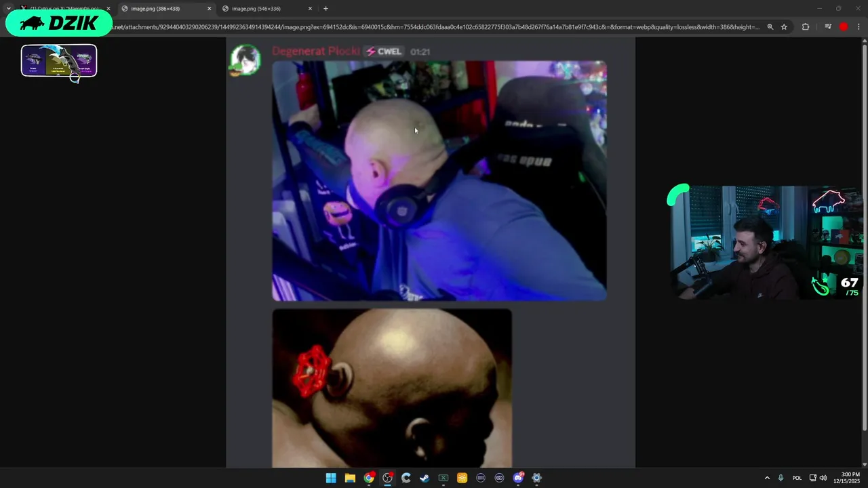This screenshot has width=868, height=488.
Task: Open the Windows Start menu
Action: click(331, 478)
